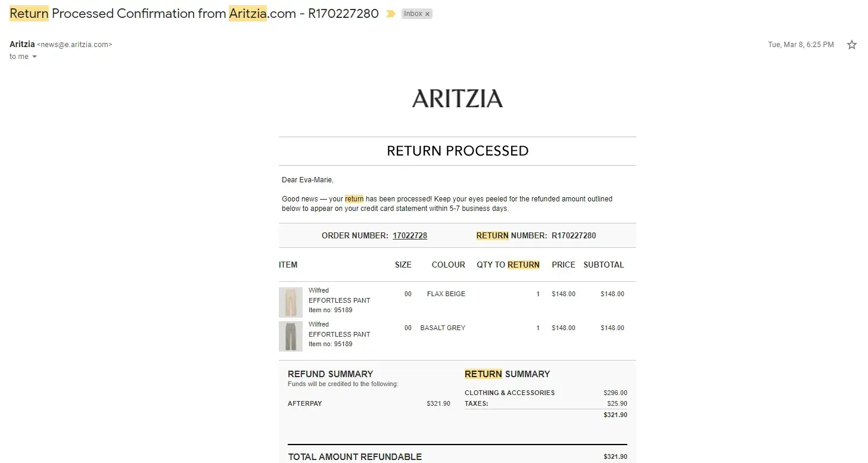868x463 pixels.
Task: Expand recipient details arrow beside "to me"
Action: coord(35,57)
